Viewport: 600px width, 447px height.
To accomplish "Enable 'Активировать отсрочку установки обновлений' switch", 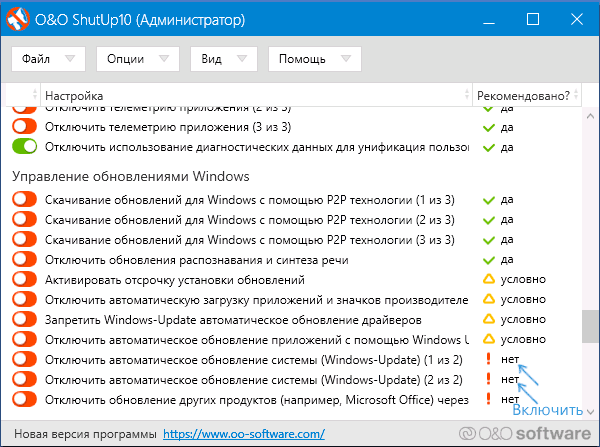I will pyautogui.click(x=24, y=279).
